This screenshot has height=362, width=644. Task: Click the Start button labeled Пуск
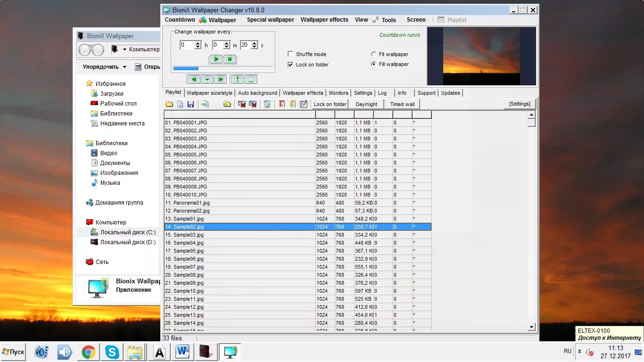tap(13, 352)
